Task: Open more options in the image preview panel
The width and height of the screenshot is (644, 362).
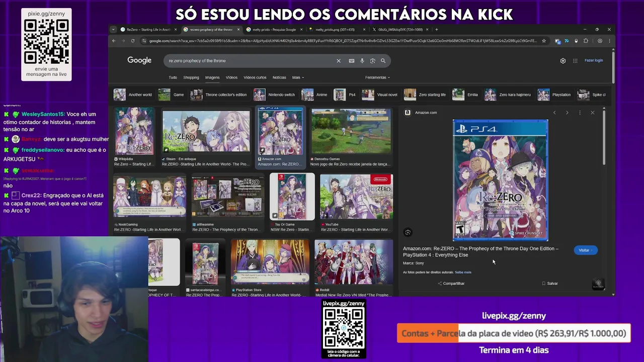Action: (x=580, y=113)
